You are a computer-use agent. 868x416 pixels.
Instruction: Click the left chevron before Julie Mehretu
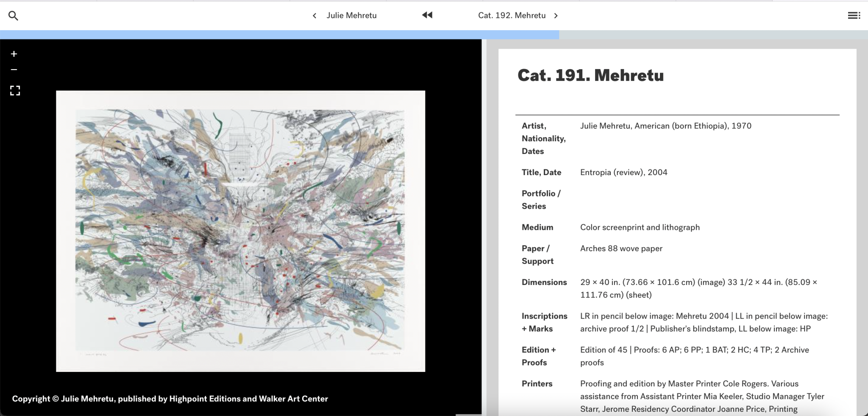click(314, 16)
